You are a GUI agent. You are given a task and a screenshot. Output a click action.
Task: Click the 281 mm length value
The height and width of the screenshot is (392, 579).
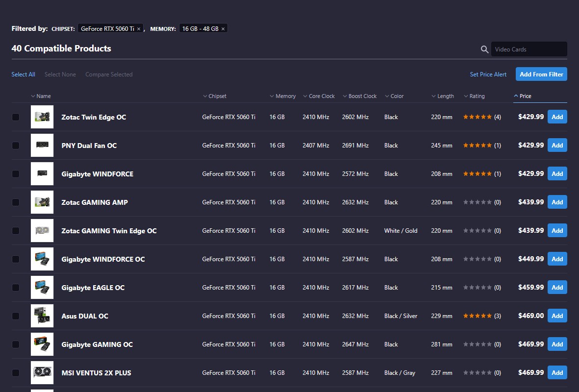(442, 344)
